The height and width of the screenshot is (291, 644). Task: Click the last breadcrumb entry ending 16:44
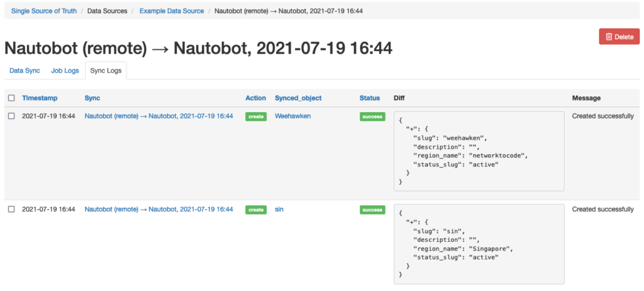pos(288,11)
